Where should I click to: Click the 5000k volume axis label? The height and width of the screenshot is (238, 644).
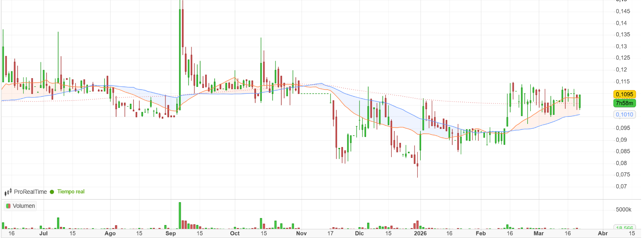point(624,209)
